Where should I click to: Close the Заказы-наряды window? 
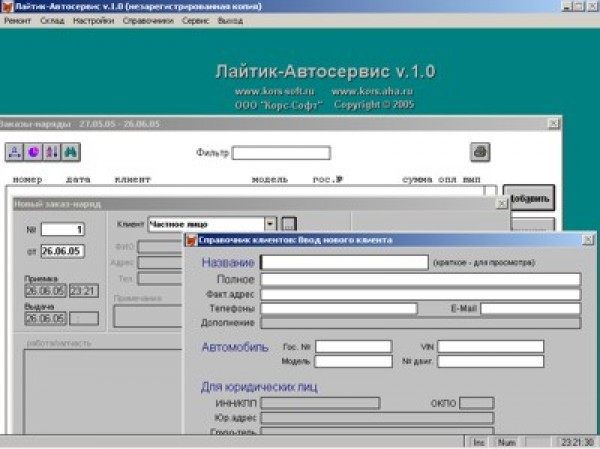[x=553, y=123]
